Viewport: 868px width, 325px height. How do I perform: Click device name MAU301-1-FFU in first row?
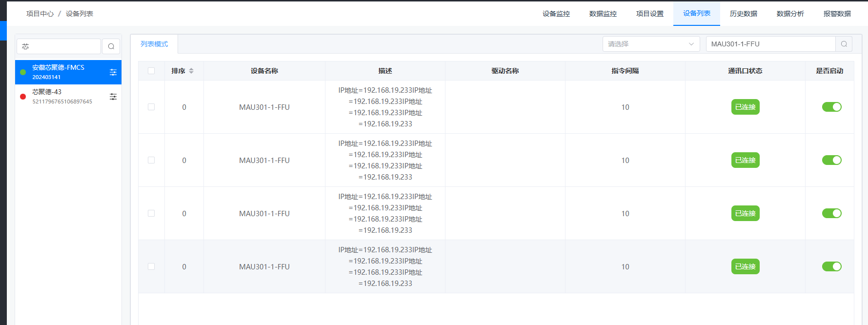coord(264,107)
